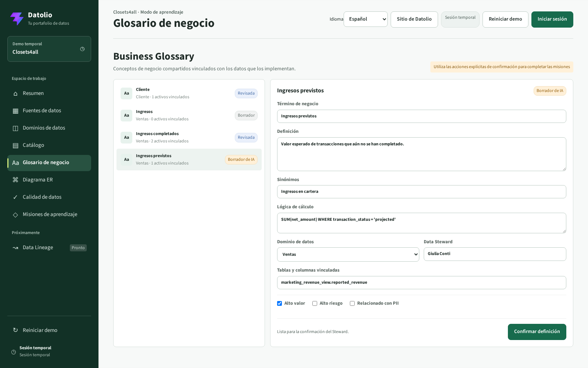The width and height of the screenshot is (588, 368).
Task: Click the Revisada badge on Ingresos completados
Action: [246, 138]
